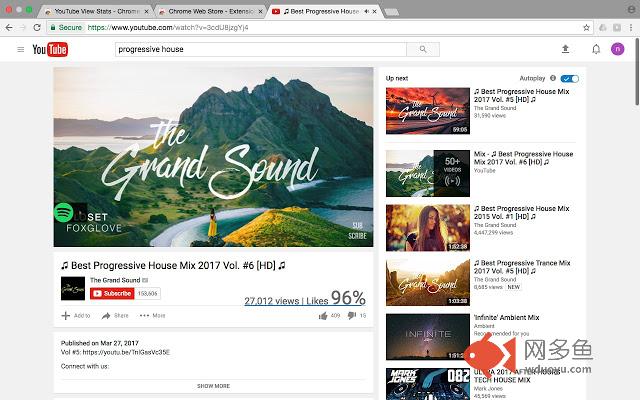Close the Best Progressive House tab
The height and width of the screenshot is (400, 640).
(x=374, y=11)
